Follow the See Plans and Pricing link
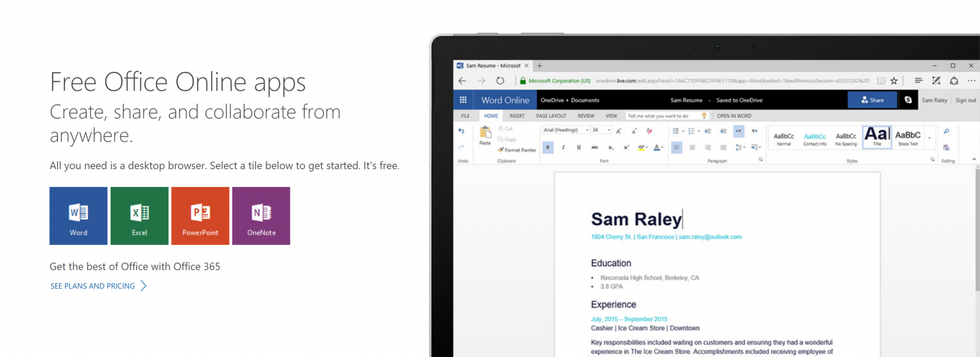980x357 pixels. coord(99,286)
